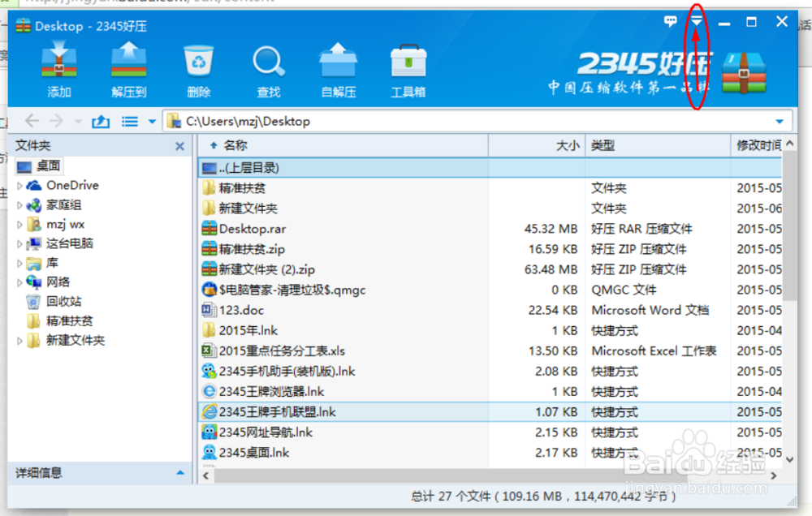Click the view mode list icon
This screenshot has width=812, height=516.
click(x=129, y=122)
